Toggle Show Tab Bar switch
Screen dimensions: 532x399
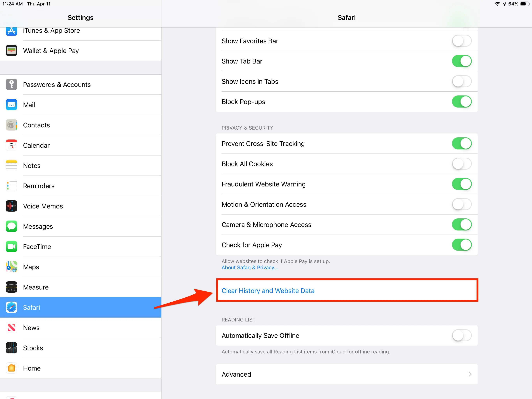point(461,61)
